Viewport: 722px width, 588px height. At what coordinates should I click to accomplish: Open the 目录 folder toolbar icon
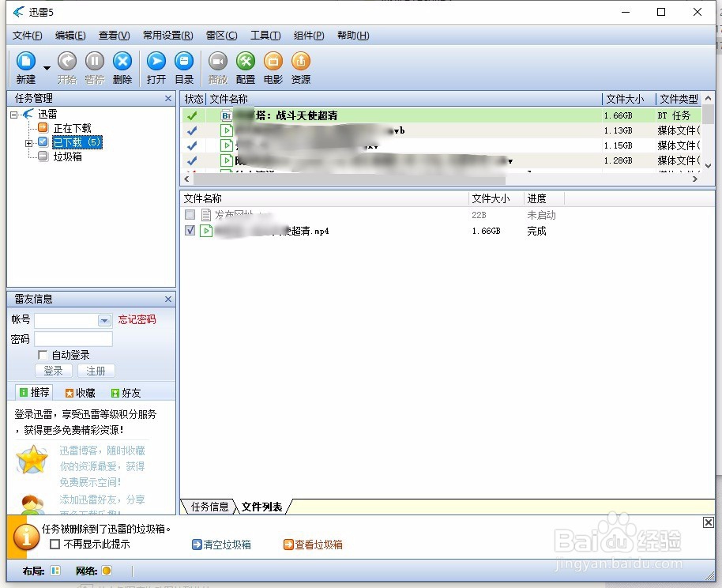184,62
